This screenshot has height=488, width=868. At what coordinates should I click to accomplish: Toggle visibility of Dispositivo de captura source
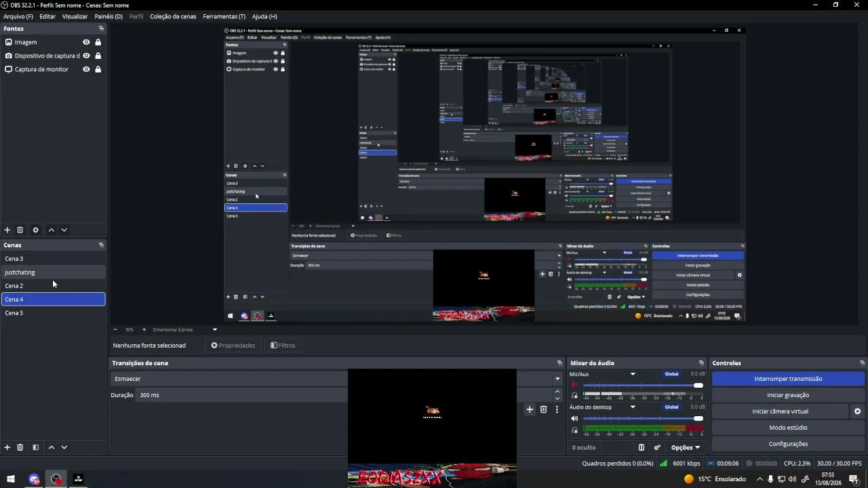[86, 56]
